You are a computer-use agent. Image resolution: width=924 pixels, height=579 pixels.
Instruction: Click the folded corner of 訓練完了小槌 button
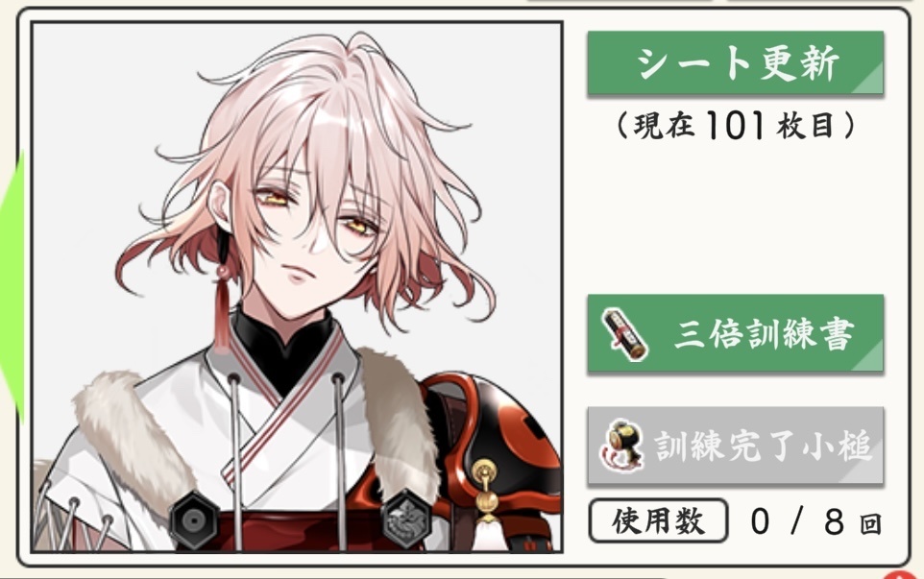coord(869,470)
